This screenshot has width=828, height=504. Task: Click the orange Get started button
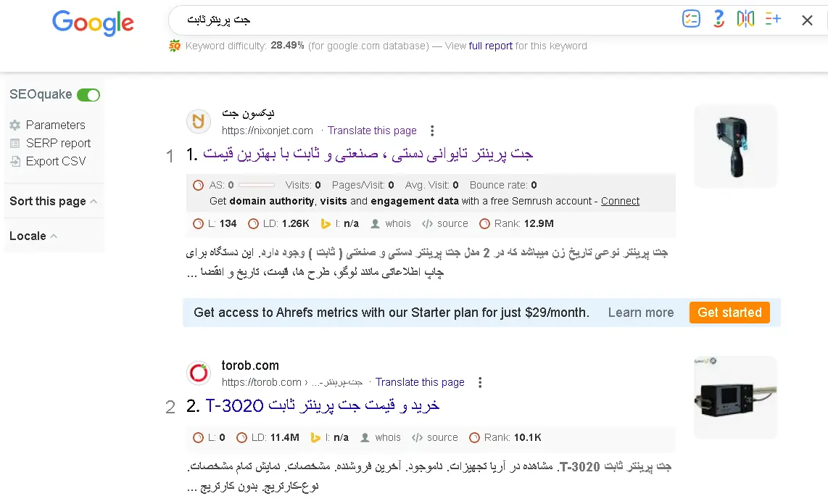coord(730,313)
